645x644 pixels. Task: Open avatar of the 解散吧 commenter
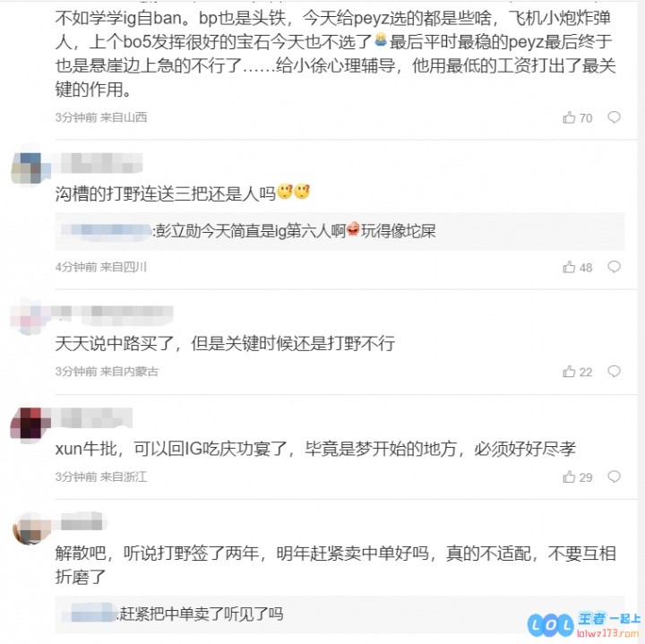[x=30, y=528]
